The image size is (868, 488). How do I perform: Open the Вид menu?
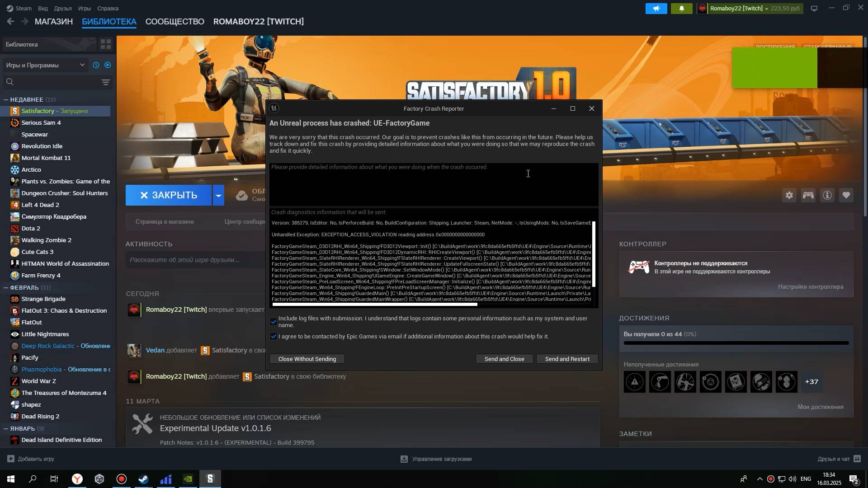pyautogui.click(x=43, y=9)
